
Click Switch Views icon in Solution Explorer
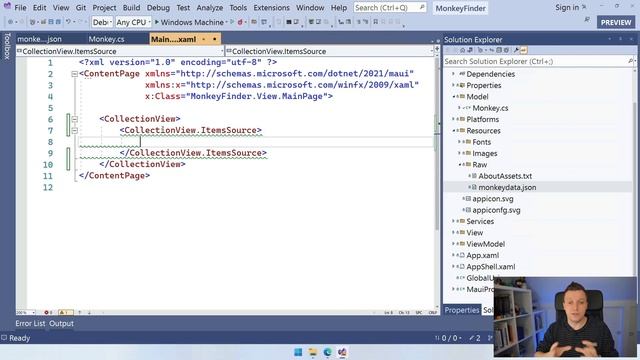[x=470, y=50]
